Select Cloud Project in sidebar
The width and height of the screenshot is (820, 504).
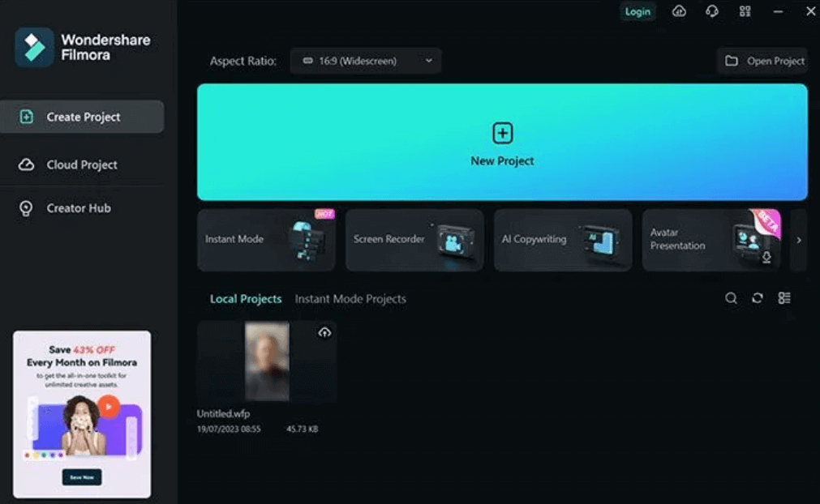tap(82, 164)
